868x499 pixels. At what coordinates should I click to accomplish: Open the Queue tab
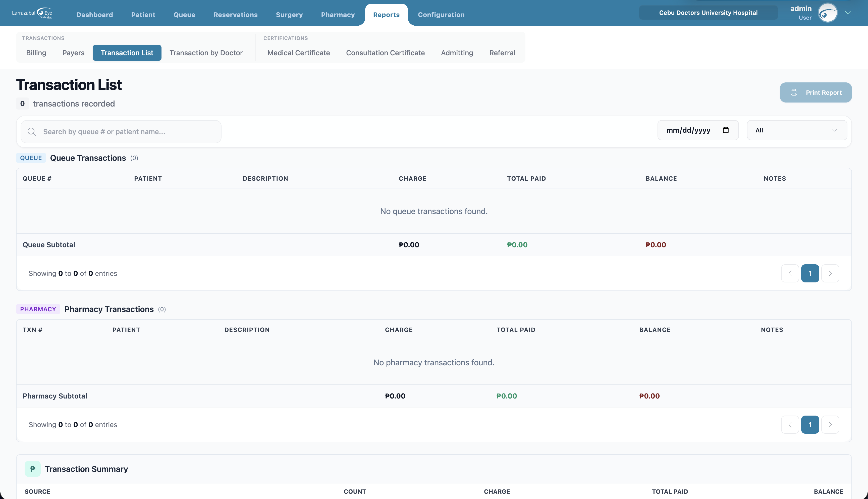coord(184,15)
